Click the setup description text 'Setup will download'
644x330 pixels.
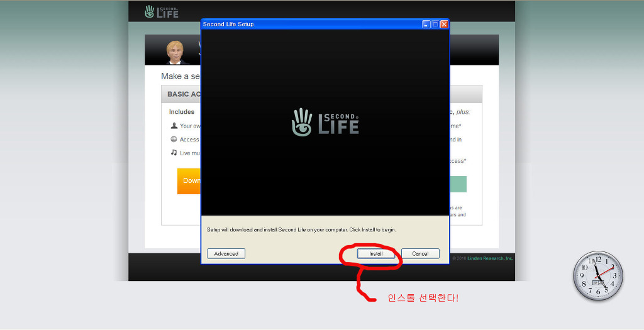click(301, 230)
